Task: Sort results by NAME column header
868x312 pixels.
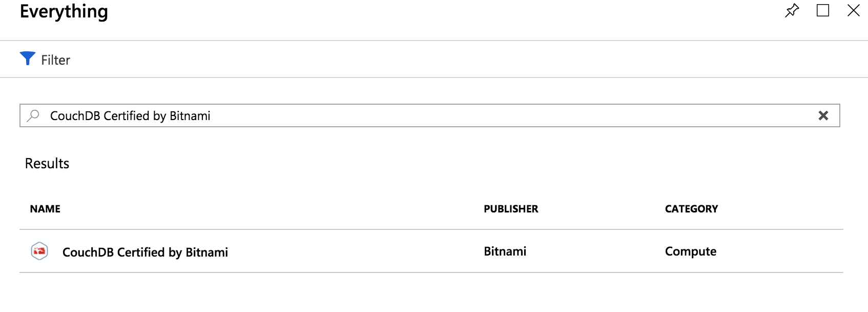Action: [45, 209]
